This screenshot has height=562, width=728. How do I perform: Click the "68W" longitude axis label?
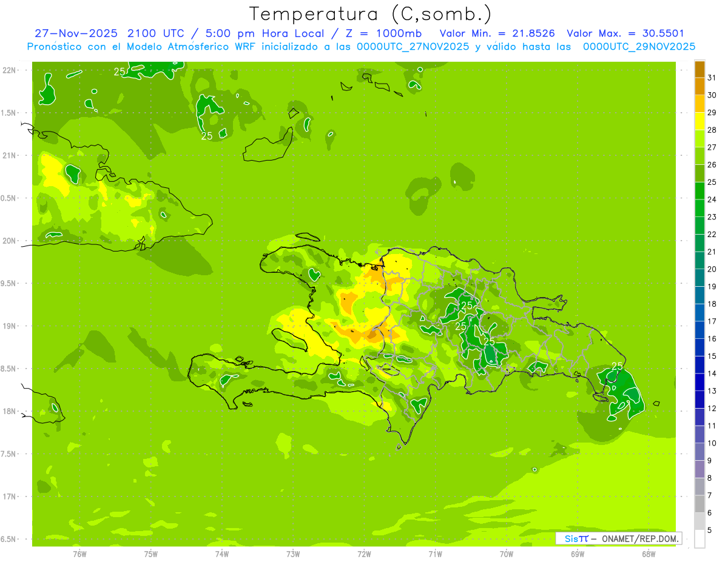tap(649, 554)
